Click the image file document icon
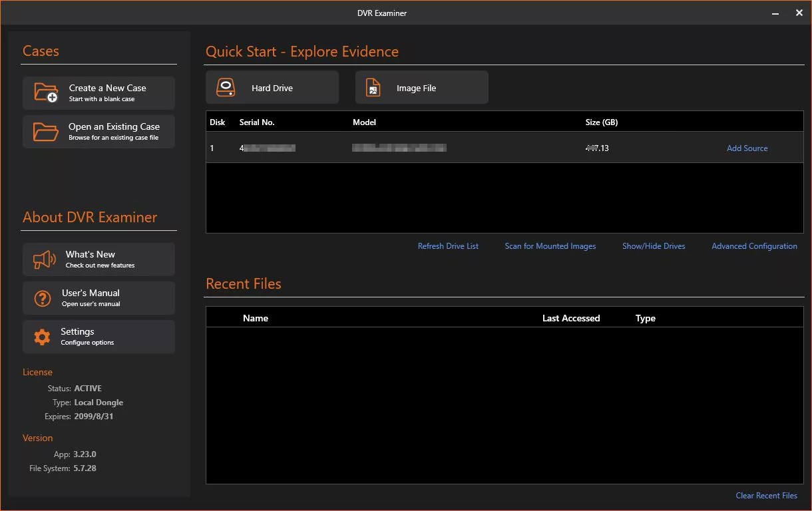 click(x=373, y=88)
